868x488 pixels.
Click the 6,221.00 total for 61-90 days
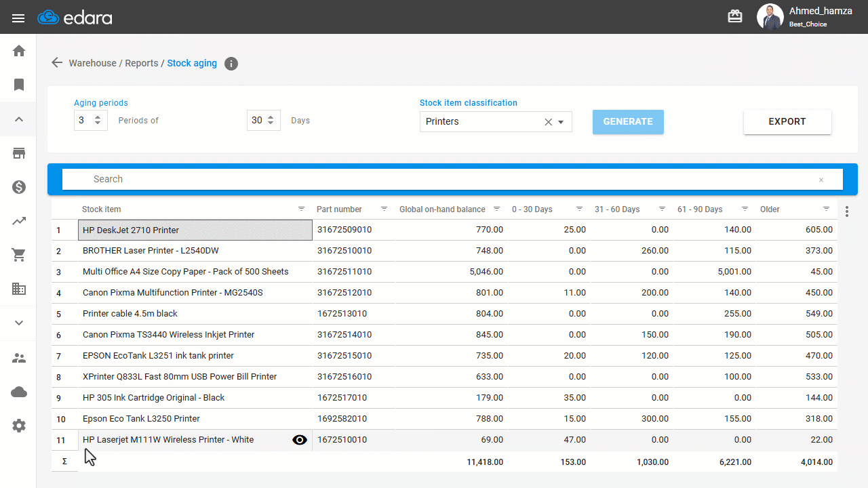coord(715,462)
